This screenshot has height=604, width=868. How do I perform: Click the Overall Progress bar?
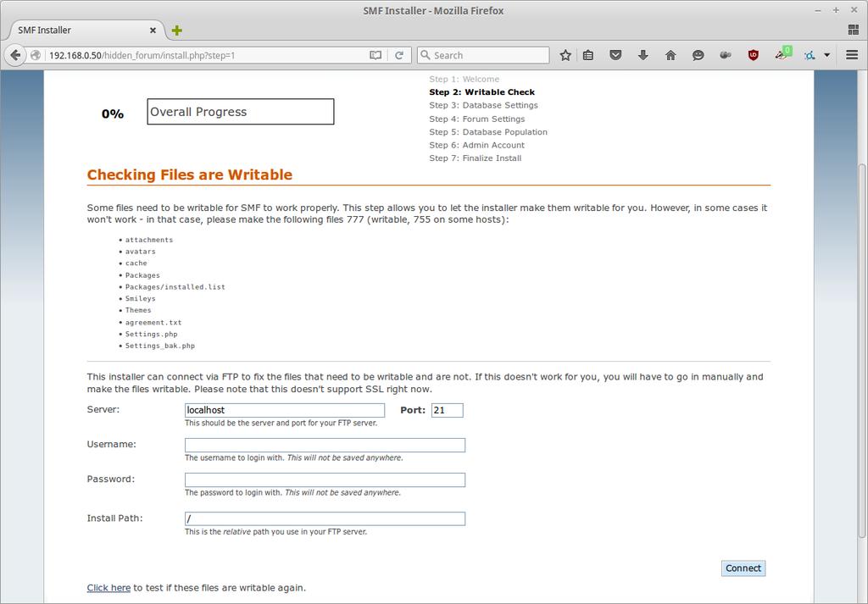pos(241,112)
